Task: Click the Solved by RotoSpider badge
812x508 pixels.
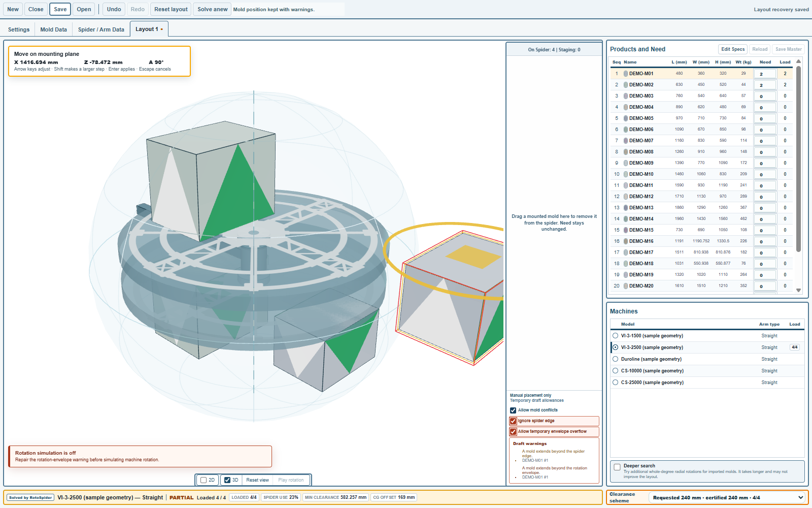Action: tap(30, 497)
